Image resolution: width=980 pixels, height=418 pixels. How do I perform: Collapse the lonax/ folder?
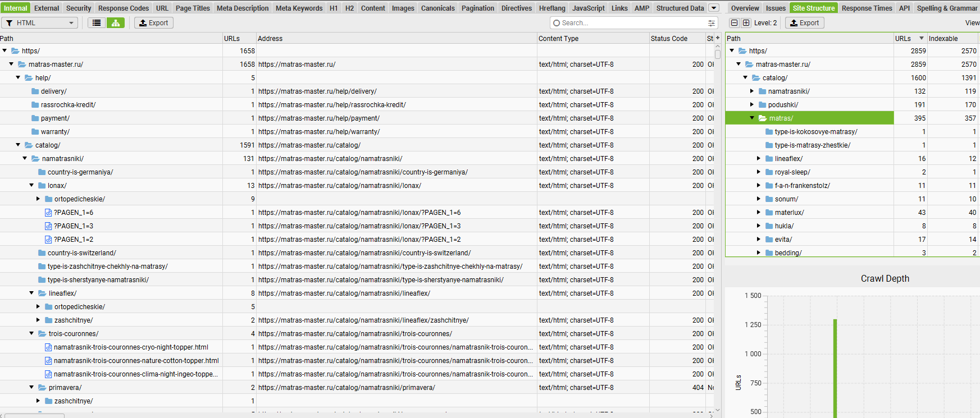point(31,185)
